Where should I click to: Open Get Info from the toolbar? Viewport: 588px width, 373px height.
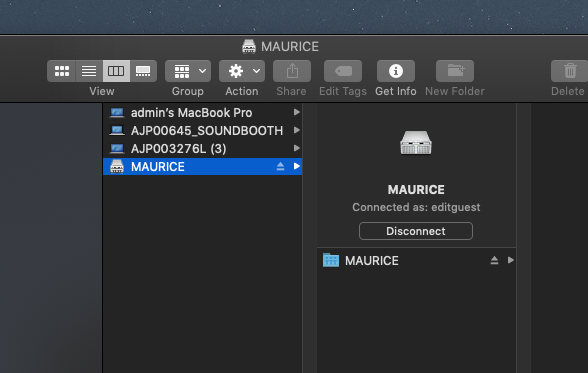click(x=396, y=71)
